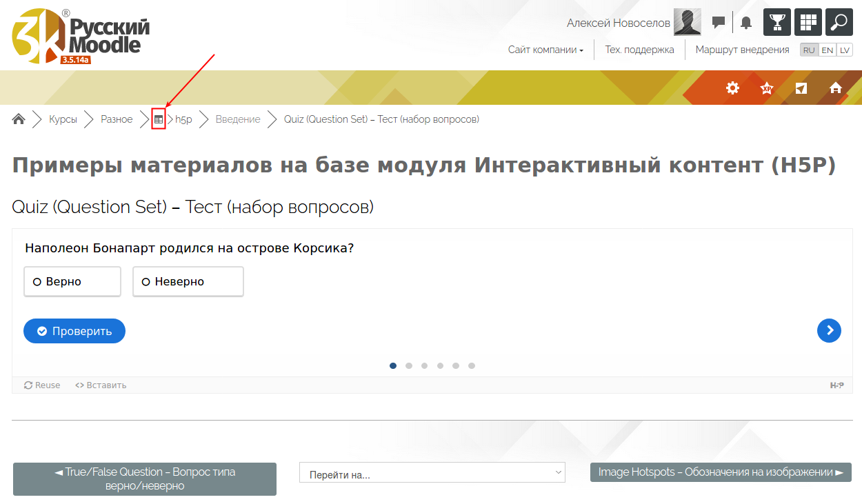
Task: Open the trophy achievements icon
Action: 776,22
